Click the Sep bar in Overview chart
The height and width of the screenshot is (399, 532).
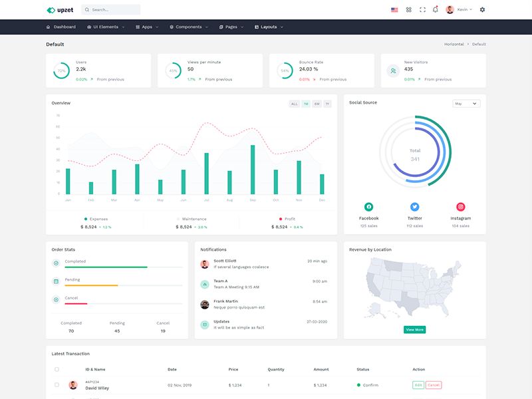click(x=253, y=170)
